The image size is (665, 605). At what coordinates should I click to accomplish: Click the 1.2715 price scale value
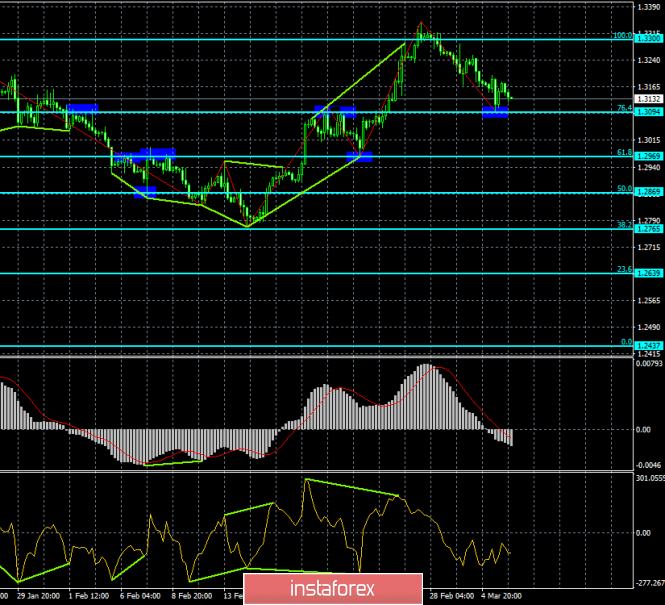tap(649, 247)
